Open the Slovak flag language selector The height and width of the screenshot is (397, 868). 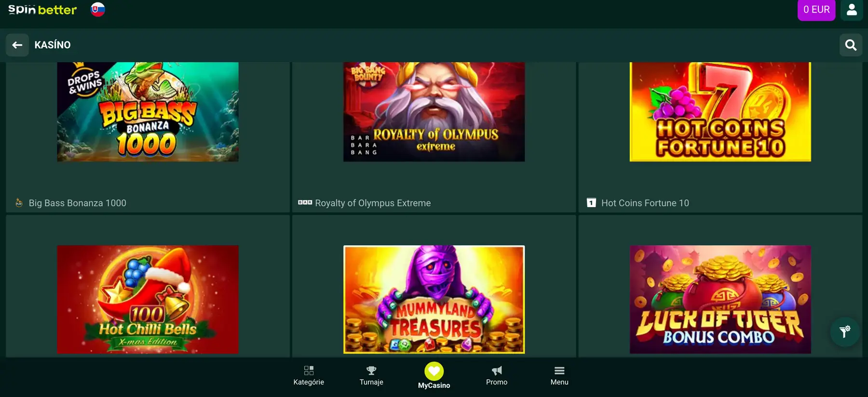click(x=98, y=9)
